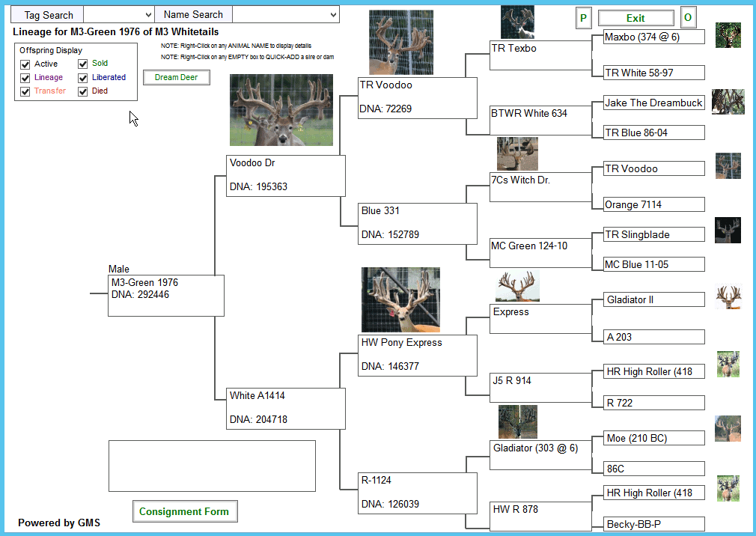Click the Gladiator II small antler thumbnail

[728, 297]
